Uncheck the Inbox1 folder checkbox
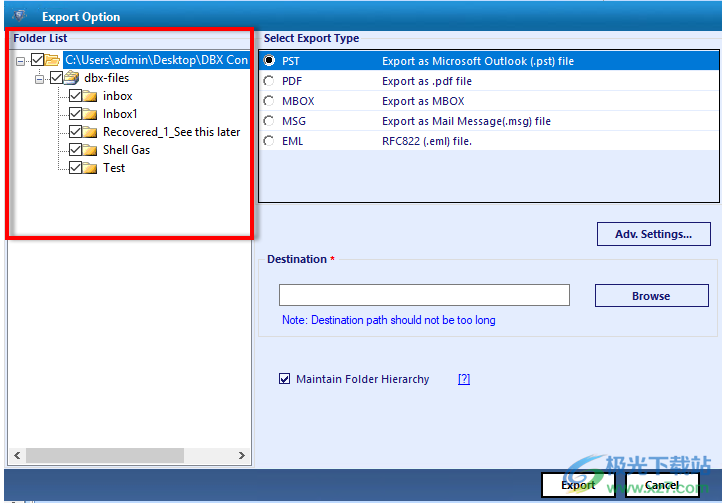The image size is (722, 504). (x=76, y=114)
